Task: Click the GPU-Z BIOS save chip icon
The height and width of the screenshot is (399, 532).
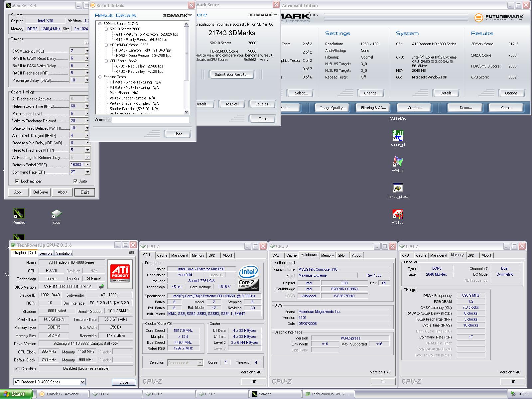Action: (x=101, y=286)
